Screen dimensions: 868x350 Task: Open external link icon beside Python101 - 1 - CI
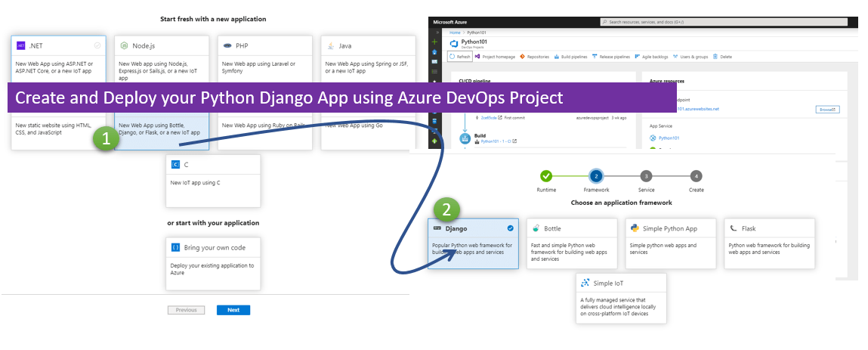pos(514,141)
